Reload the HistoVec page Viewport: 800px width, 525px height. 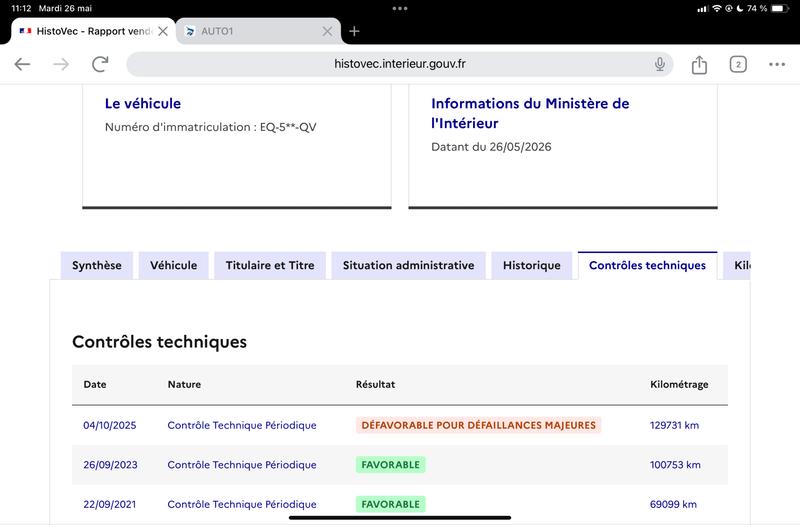point(100,64)
